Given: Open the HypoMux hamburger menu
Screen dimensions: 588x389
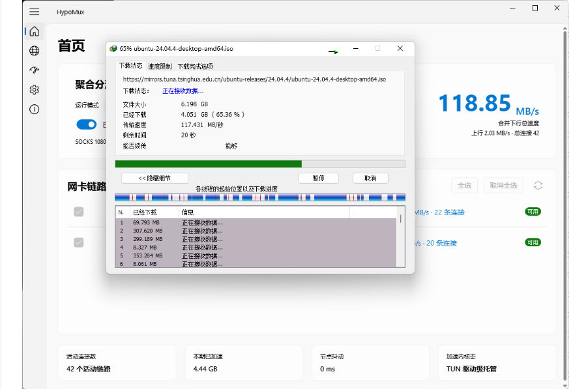Looking at the screenshot, I should coord(34,12).
